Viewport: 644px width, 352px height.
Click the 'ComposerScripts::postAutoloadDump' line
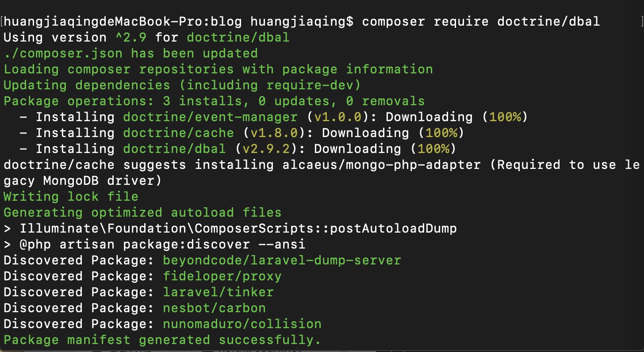[x=230, y=228]
